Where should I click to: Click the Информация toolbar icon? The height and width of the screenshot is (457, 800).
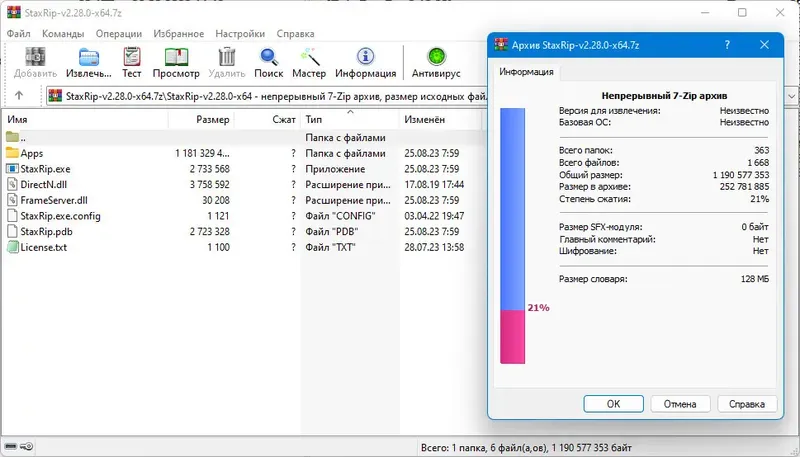coord(365,57)
